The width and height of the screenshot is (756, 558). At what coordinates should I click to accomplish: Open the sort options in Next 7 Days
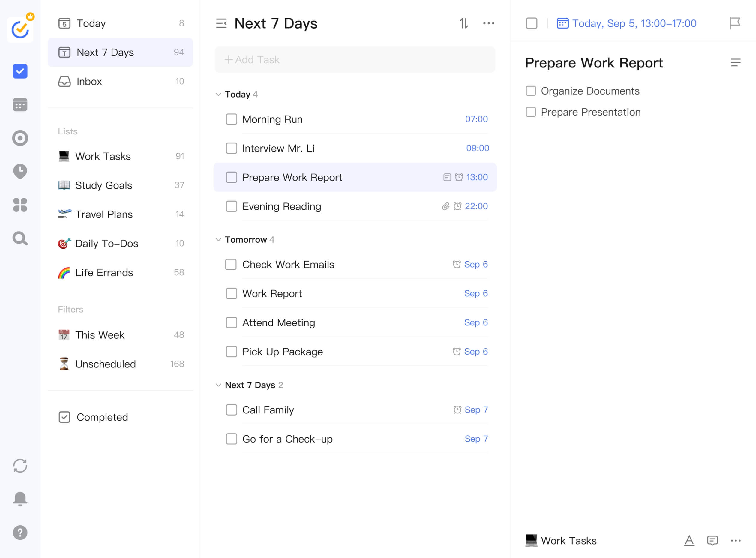(x=464, y=23)
